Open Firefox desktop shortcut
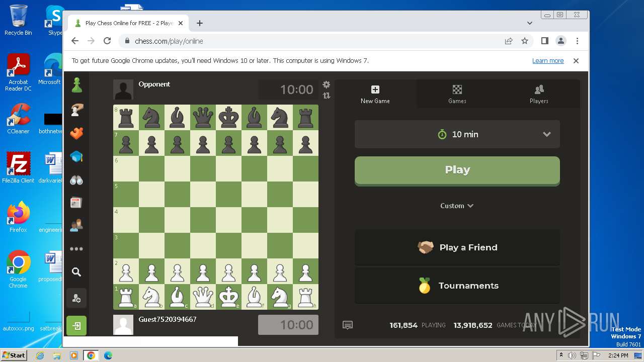Viewport: 644px width, 362px height. [19, 217]
